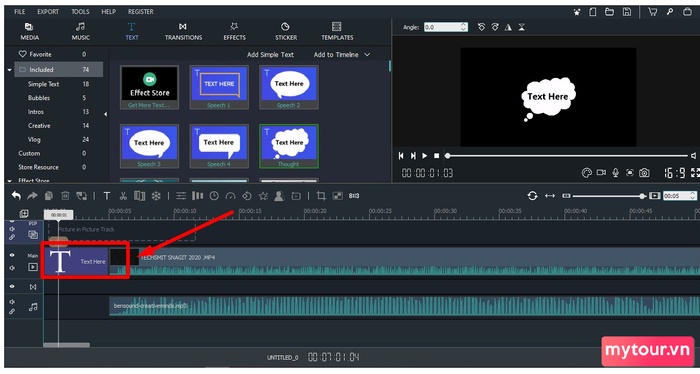The width and height of the screenshot is (700, 374).
Task: Toggle preview volume speaker icon
Action: (x=693, y=156)
